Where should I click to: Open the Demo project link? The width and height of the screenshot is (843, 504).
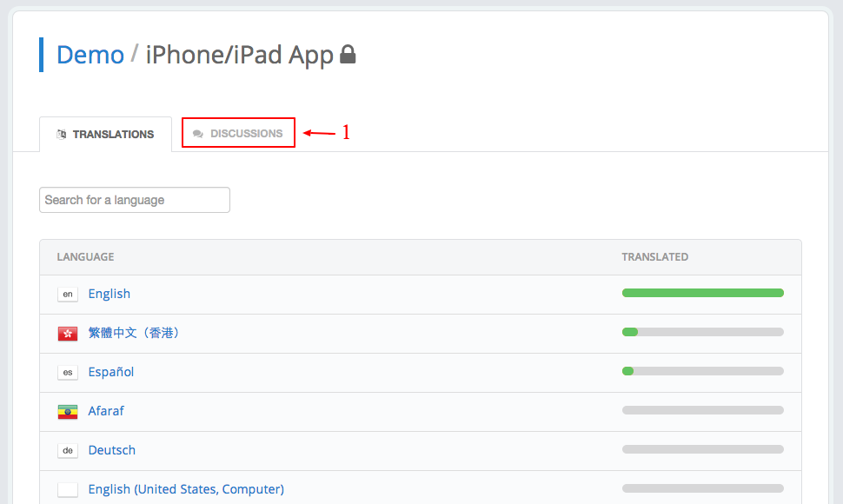pos(90,55)
